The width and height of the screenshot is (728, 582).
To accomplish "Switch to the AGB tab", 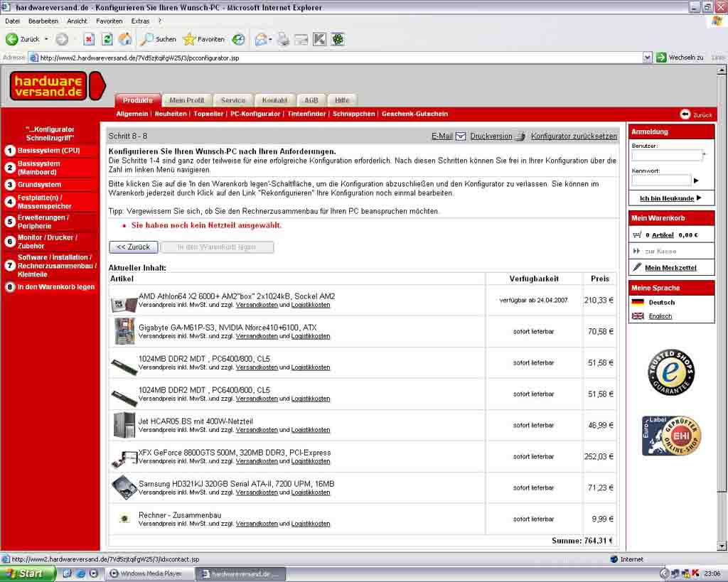I will pos(311,99).
